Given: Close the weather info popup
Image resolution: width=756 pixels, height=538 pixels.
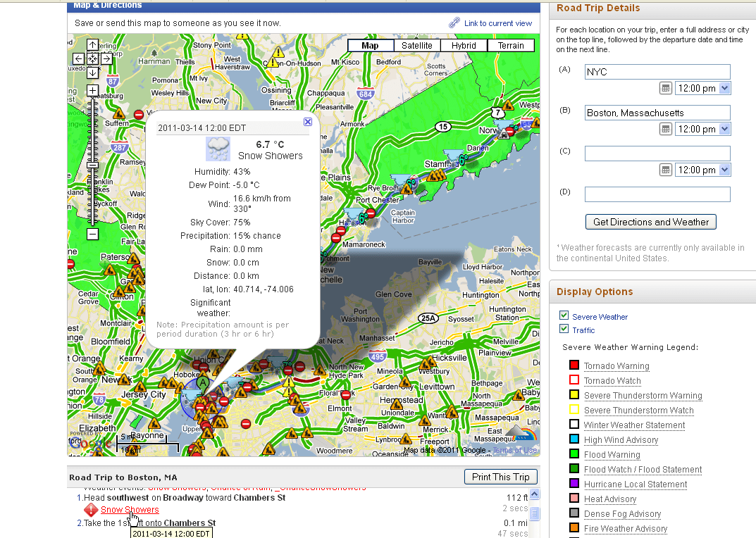Looking at the screenshot, I should [x=308, y=122].
